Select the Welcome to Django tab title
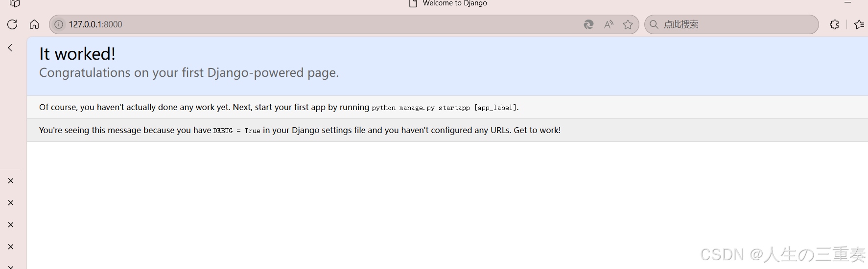This screenshot has height=269, width=868. 455,3
